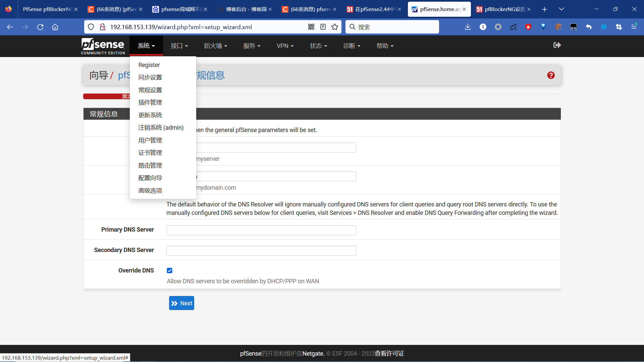Expand the 防火墙 dropdown menu
This screenshot has height=362, width=644.
[216, 46]
